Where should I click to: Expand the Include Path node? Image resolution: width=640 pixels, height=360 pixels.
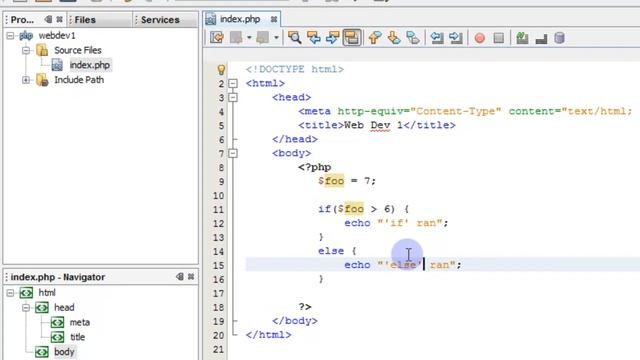(26, 80)
